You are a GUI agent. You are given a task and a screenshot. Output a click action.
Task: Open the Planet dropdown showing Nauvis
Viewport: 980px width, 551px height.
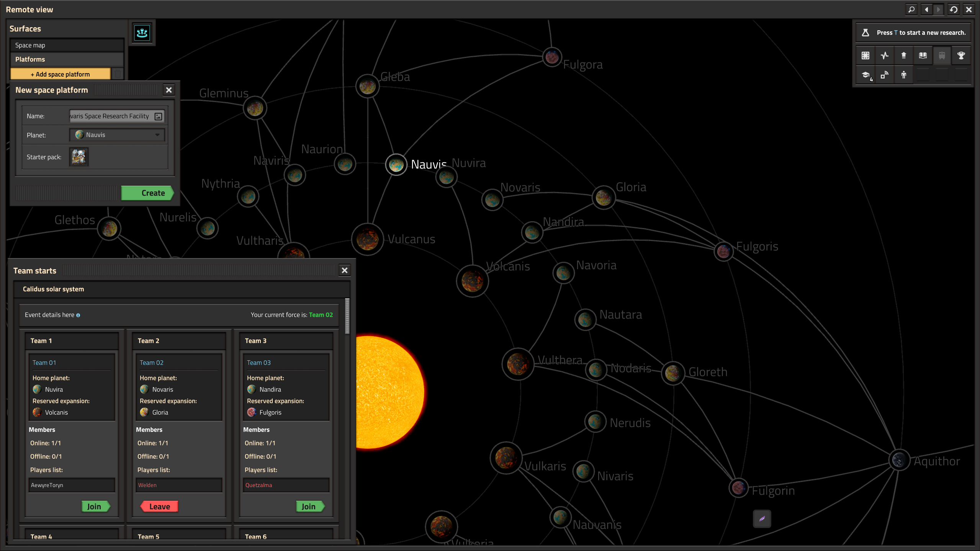[117, 135]
